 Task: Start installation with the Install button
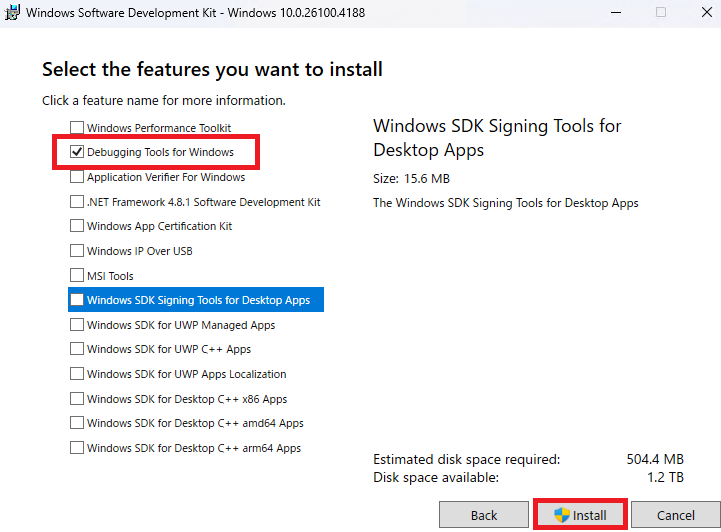[580, 515]
